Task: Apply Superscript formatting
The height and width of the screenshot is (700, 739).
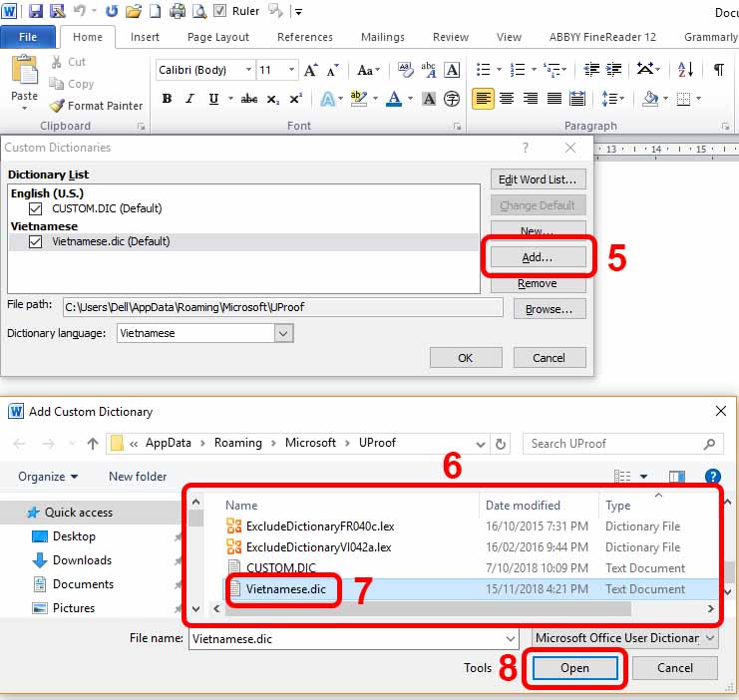Action: (296, 99)
